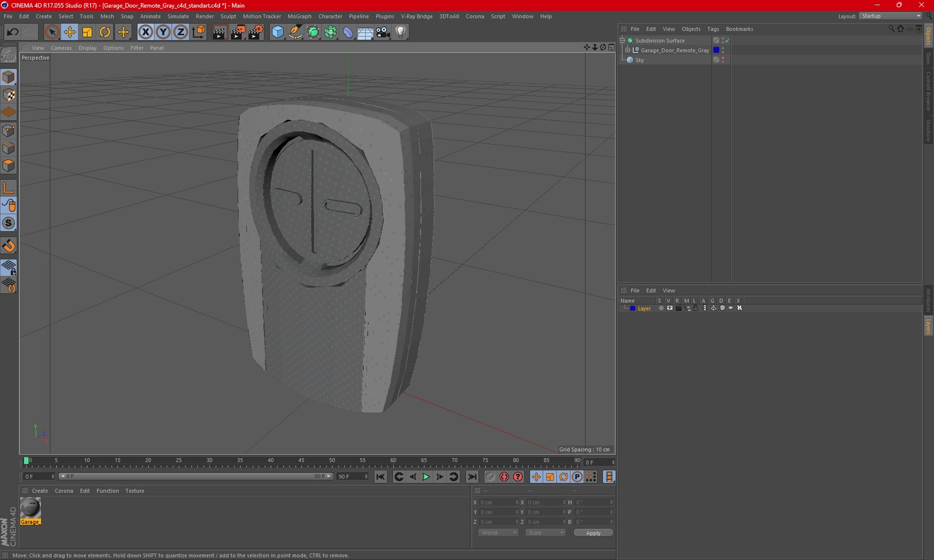Switch to Edges mode
934x560 pixels.
pos(9,148)
